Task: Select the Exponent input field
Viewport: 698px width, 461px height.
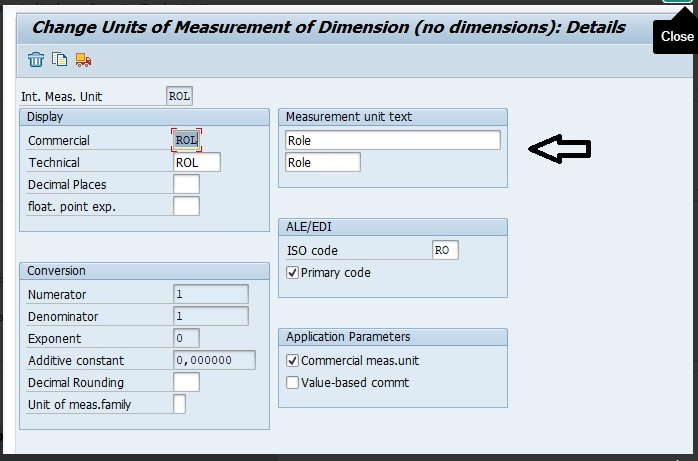Action: 186,338
